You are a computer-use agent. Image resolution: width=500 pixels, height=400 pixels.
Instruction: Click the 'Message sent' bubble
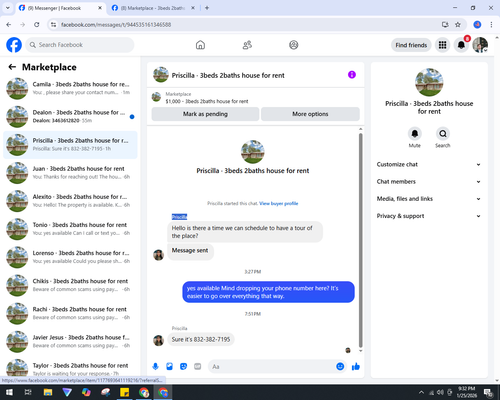tap(190, 251)
